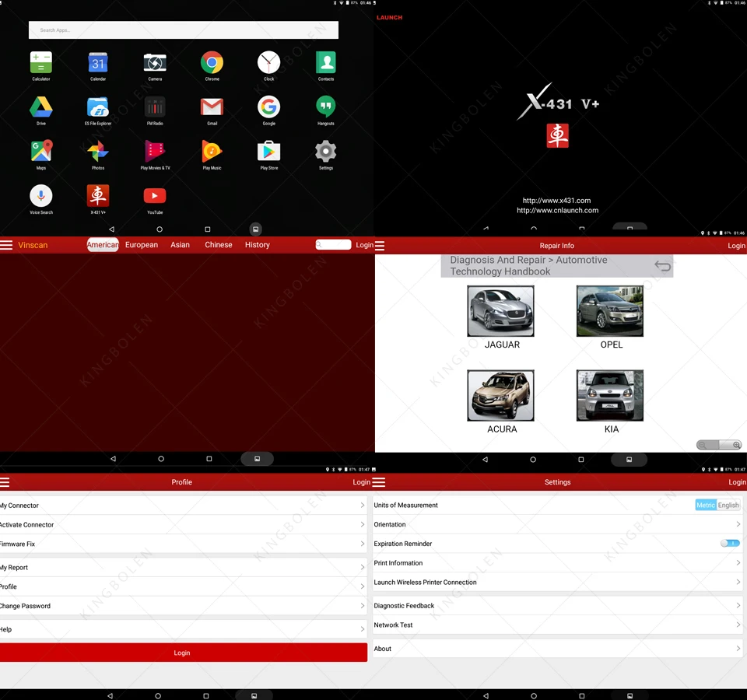Select English units of measurement

click(728, 506)
